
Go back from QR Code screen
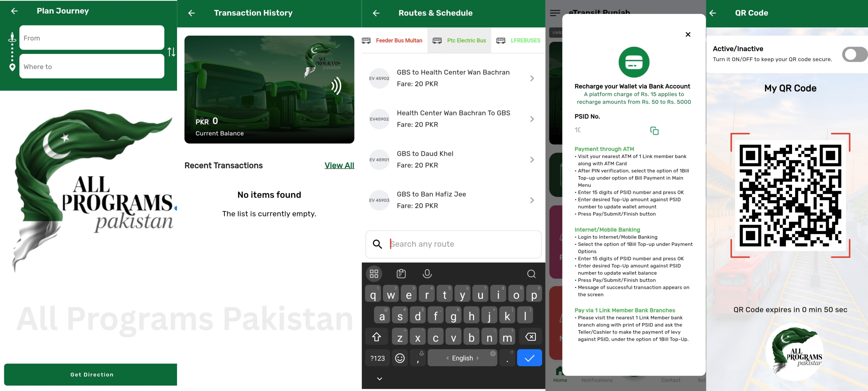[x=713, y=13]
